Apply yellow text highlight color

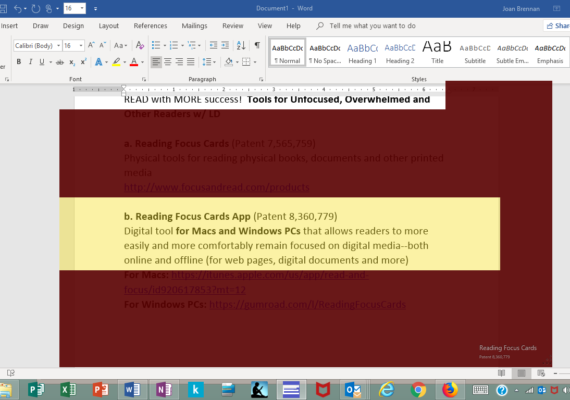[116, 62]
